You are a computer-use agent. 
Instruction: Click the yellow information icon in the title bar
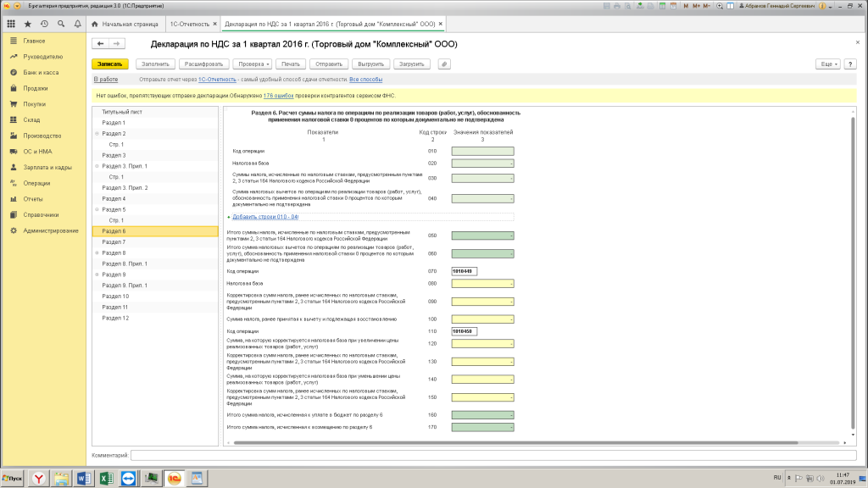pos(822,6)
